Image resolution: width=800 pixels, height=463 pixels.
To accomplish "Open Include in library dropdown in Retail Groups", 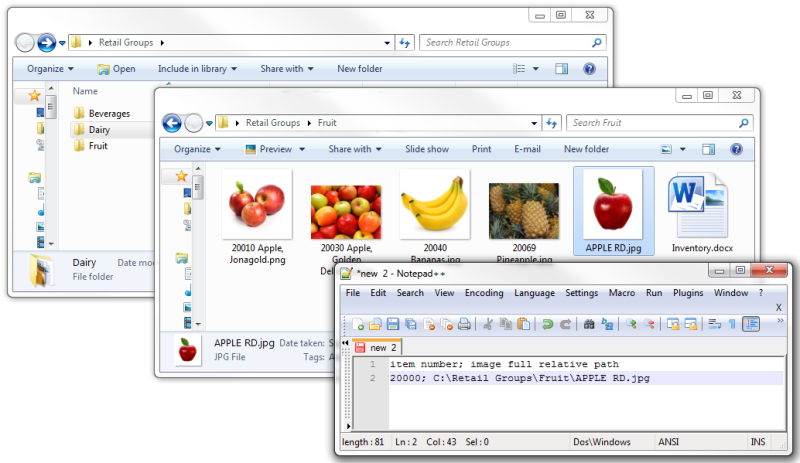I will [x=197, y=69].
